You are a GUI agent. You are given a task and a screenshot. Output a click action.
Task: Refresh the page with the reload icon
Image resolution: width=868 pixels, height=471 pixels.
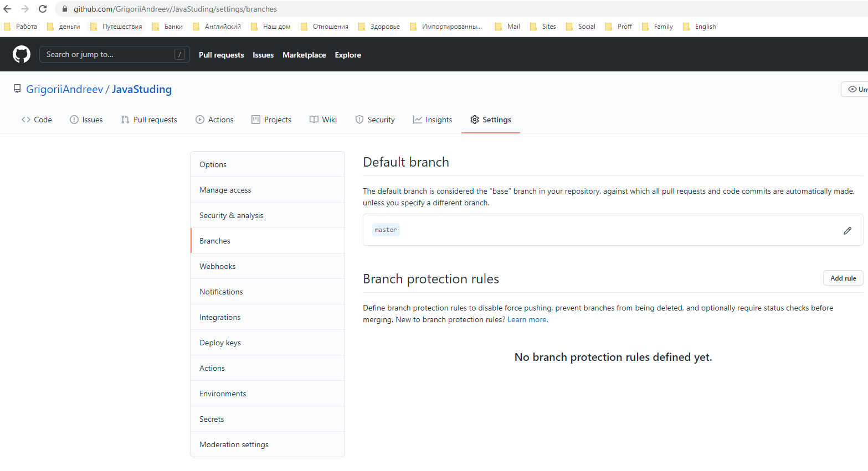43,9
